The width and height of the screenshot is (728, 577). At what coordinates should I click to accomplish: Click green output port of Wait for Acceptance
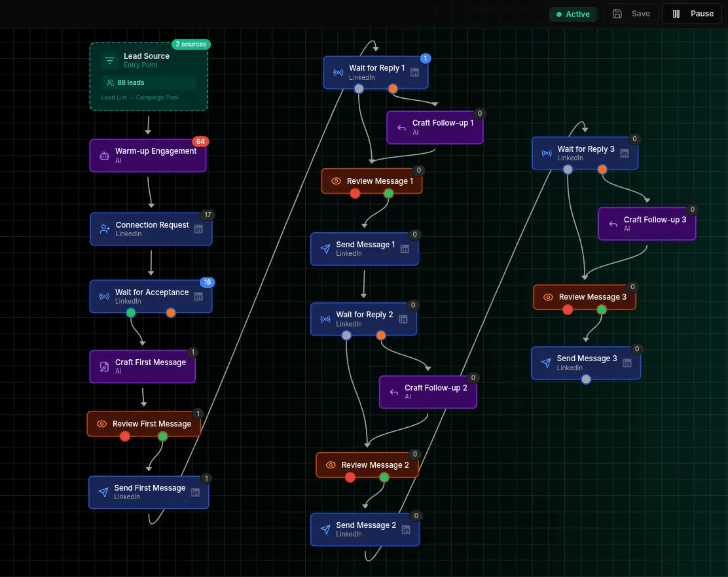(131, 313)
